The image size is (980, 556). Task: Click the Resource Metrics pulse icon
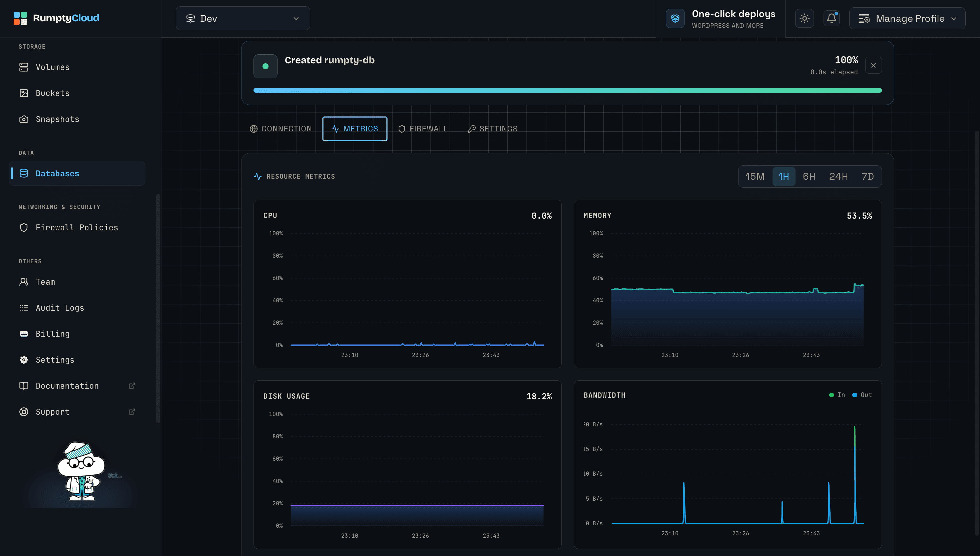258,176
